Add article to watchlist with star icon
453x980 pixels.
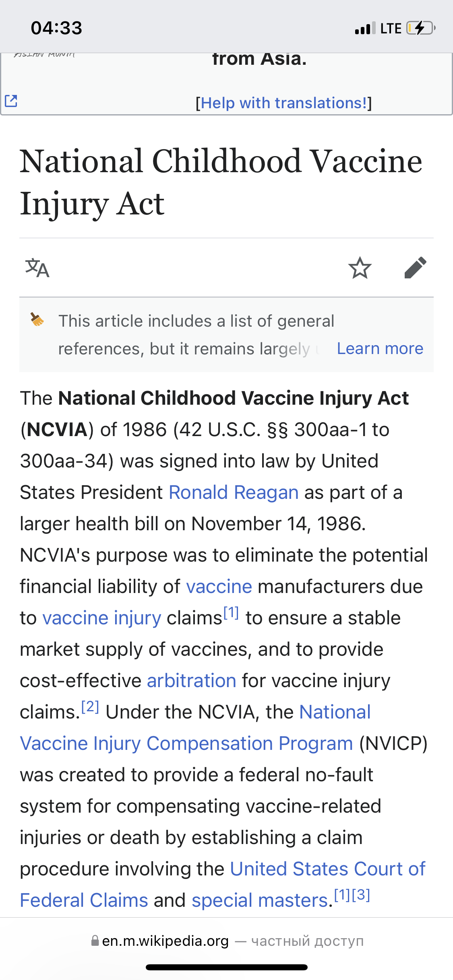[x=360, y=268]
